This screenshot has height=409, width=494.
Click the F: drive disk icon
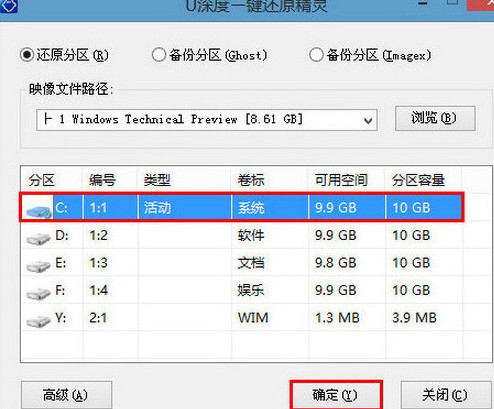[38, 293]
